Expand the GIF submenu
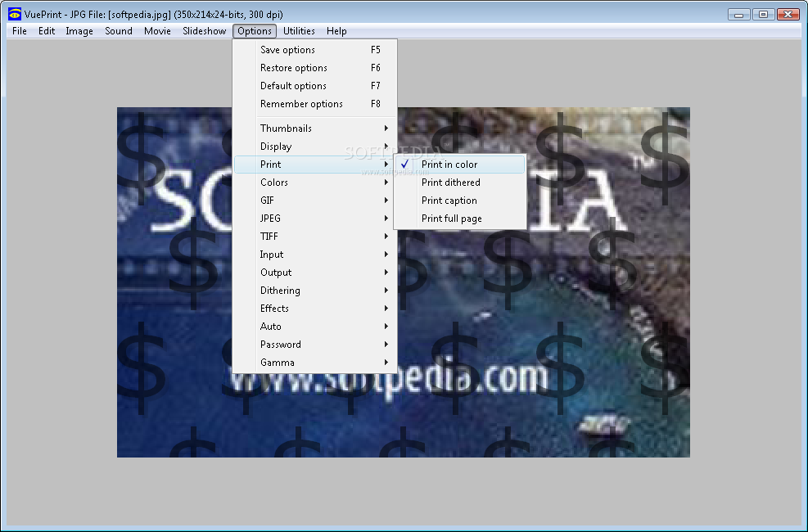Image resolution: width=808 pixels, height=532 pixels. point(315,201)
